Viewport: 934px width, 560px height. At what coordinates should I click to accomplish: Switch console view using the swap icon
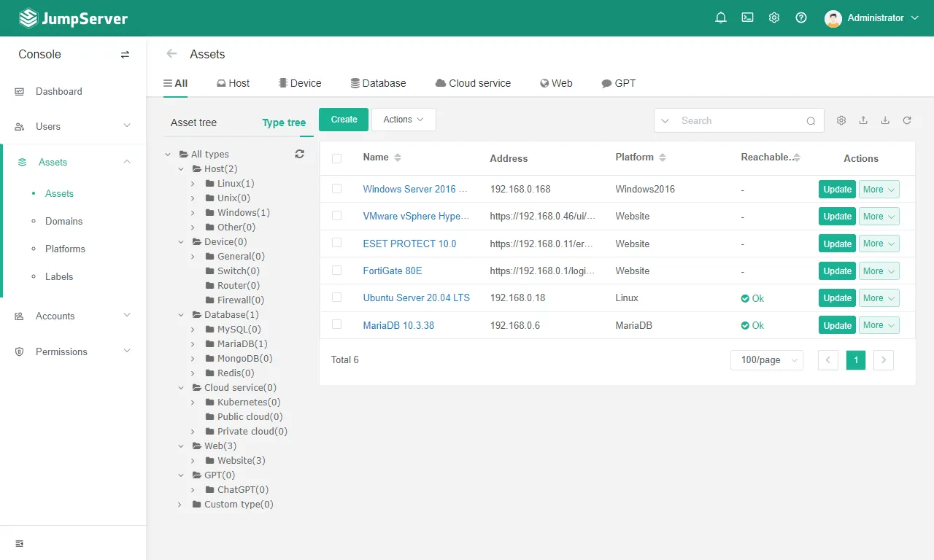point(126,55)
